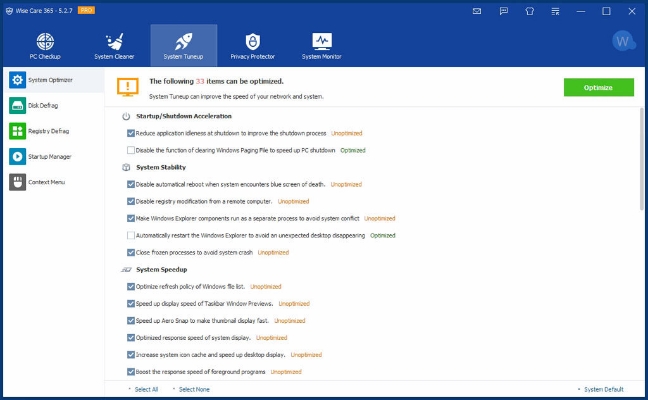The image size is (648, 400).
Task: Click the Wise Care 365 shield logo
Action: (9, 11)
